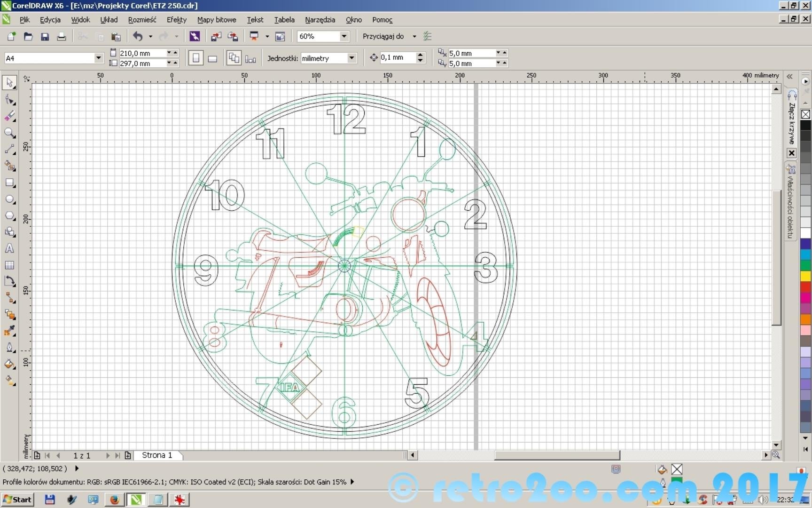Open the 60% zoom level dropdown
Screen dimensions: 812x508
(344, 36)
